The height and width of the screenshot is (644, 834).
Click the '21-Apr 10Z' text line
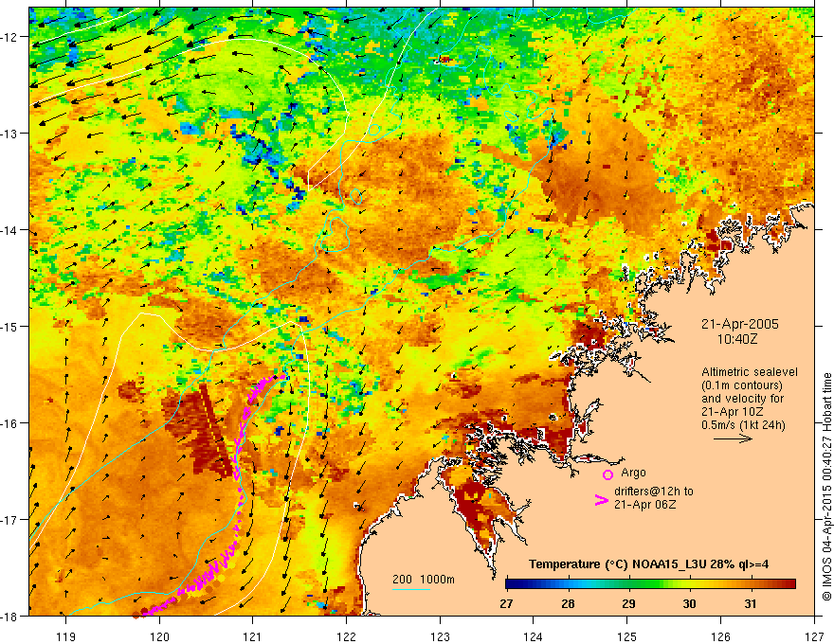tap(733, 412)
